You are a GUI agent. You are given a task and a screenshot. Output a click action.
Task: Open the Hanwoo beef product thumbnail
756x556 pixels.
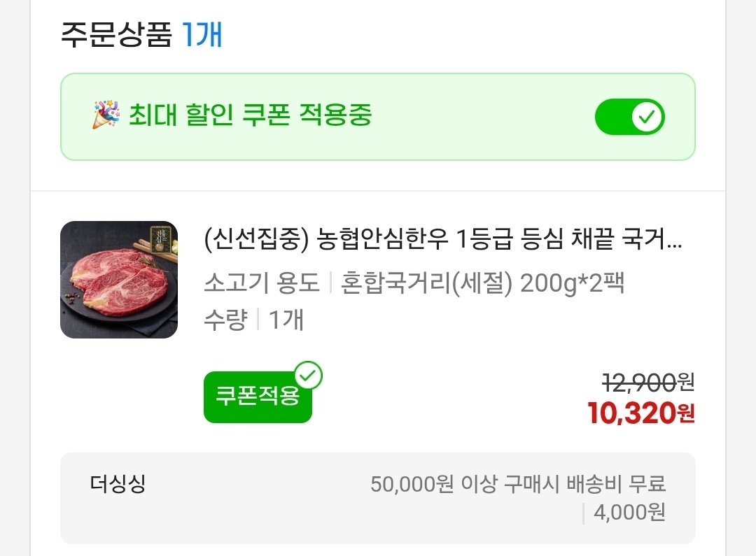(x=119, y=280)
